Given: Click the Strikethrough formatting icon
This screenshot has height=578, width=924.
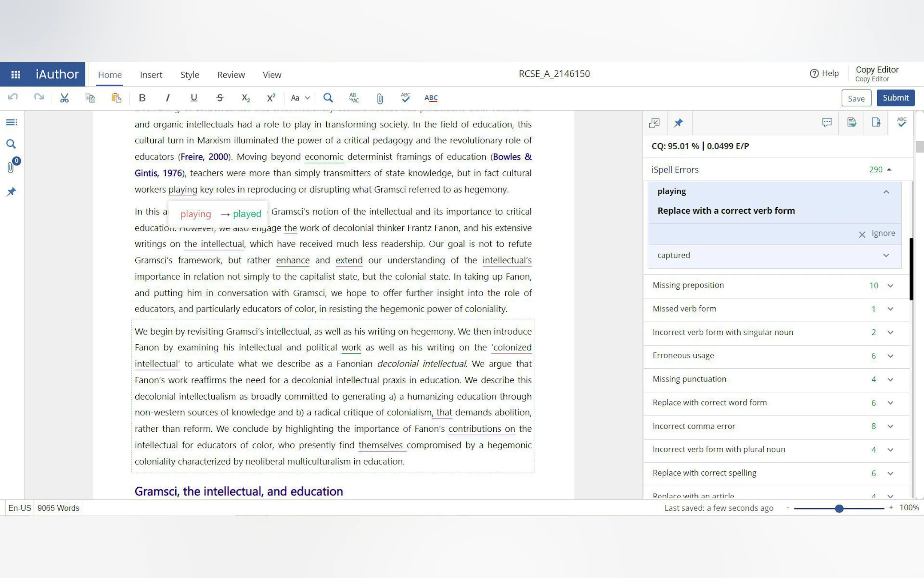Looking at the screenshot, I should click(220, 98).
